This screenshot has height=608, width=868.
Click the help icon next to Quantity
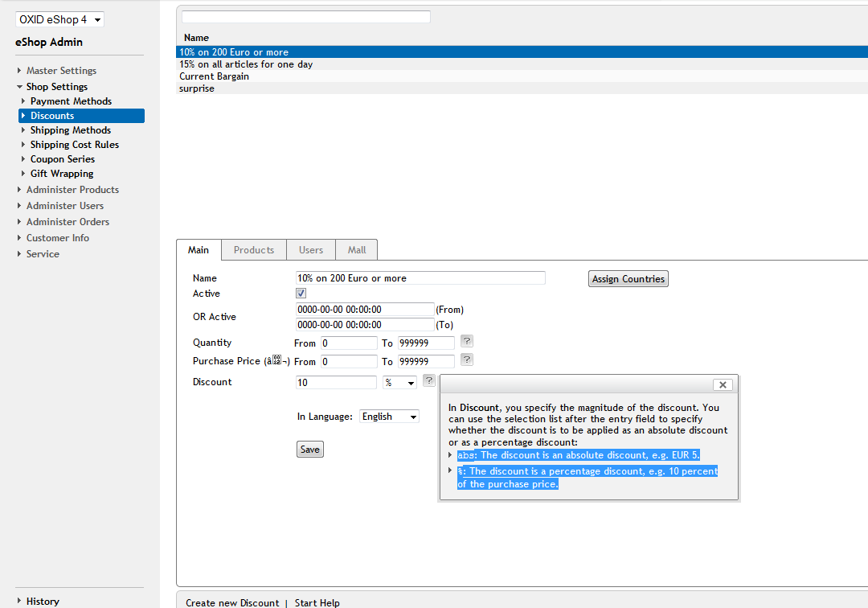point(466,342)
